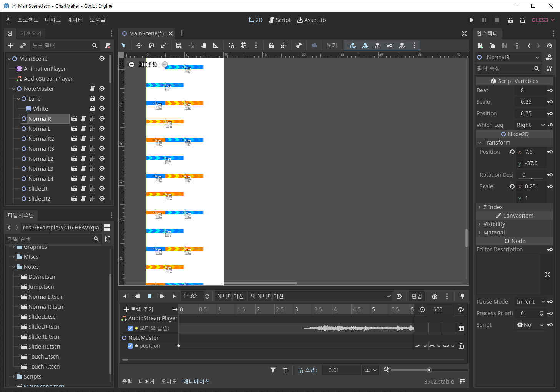Open the 프로젝트 menu
The image size is (560, 392).
[x=28, y=20]
